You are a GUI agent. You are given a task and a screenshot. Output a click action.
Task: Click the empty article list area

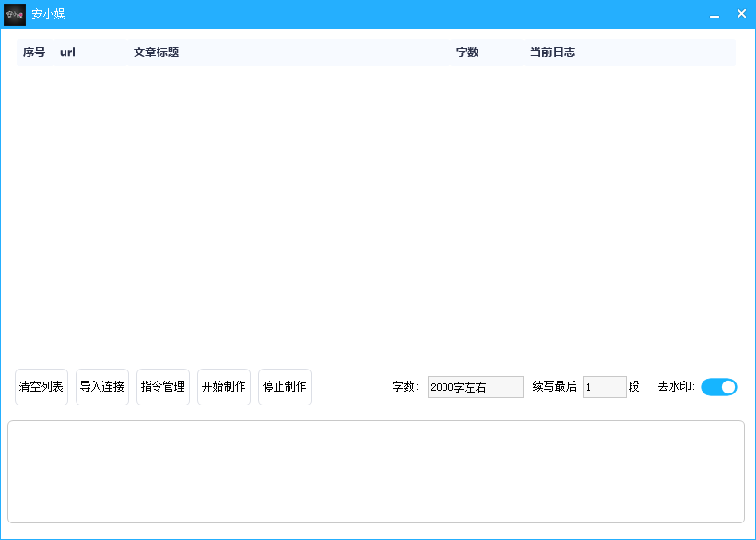coord(376,212)
